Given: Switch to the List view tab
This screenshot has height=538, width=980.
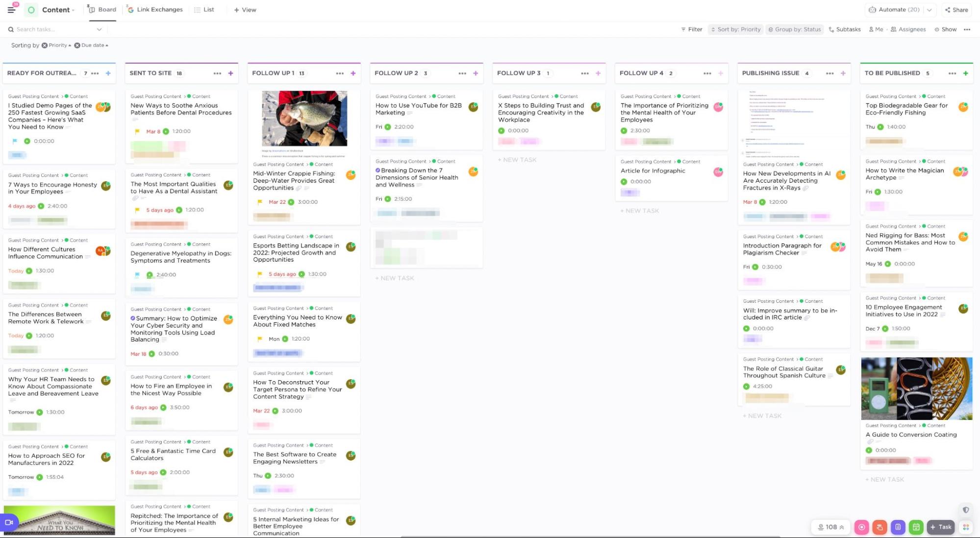Looking at the screenshot, I should [x=204, y=10].
